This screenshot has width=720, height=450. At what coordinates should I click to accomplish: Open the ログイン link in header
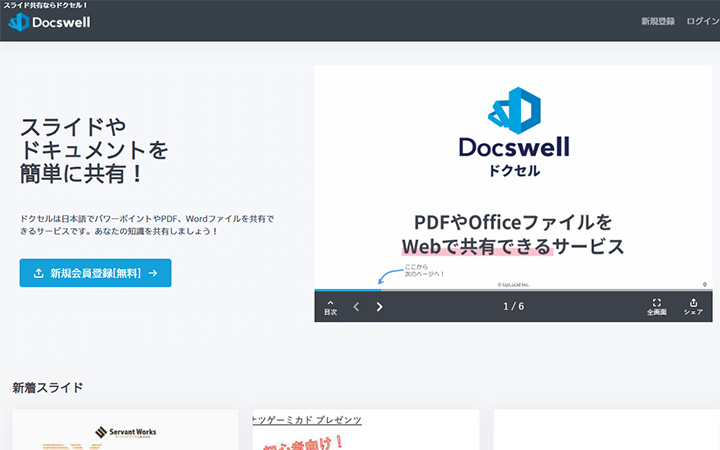point(703,21)
